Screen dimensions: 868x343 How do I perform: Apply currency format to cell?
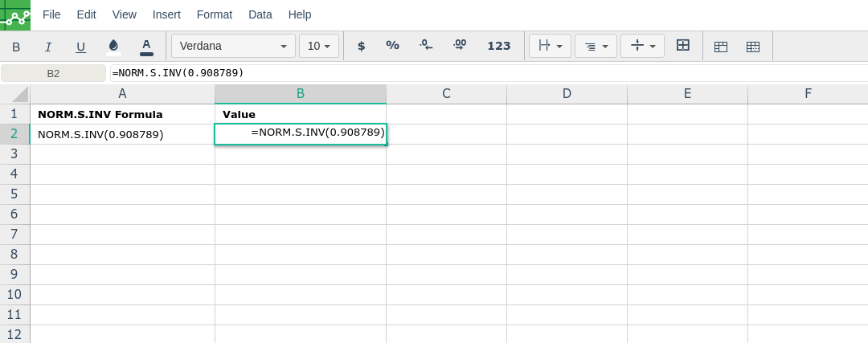[x=361, y=46]
